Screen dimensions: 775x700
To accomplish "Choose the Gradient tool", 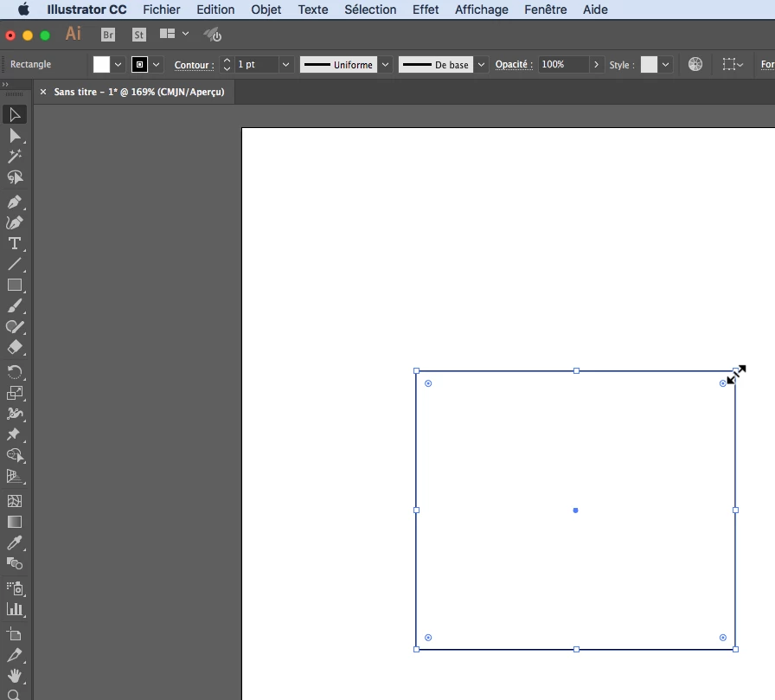I will tap(15, 522).
